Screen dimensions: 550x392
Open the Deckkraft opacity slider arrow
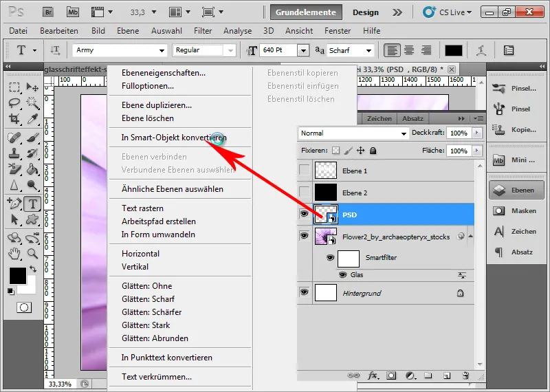tap(476, 133)
